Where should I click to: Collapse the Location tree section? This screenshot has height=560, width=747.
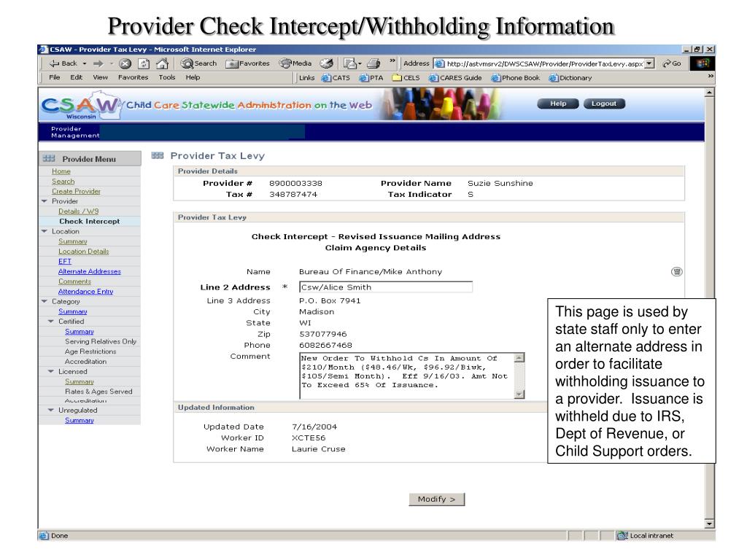tap(44, 231)
